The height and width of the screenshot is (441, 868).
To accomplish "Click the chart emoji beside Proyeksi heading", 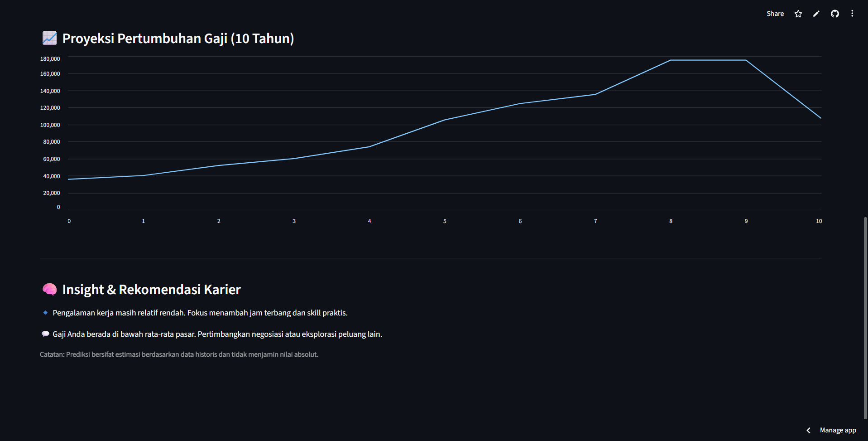I will coord(49,38).
